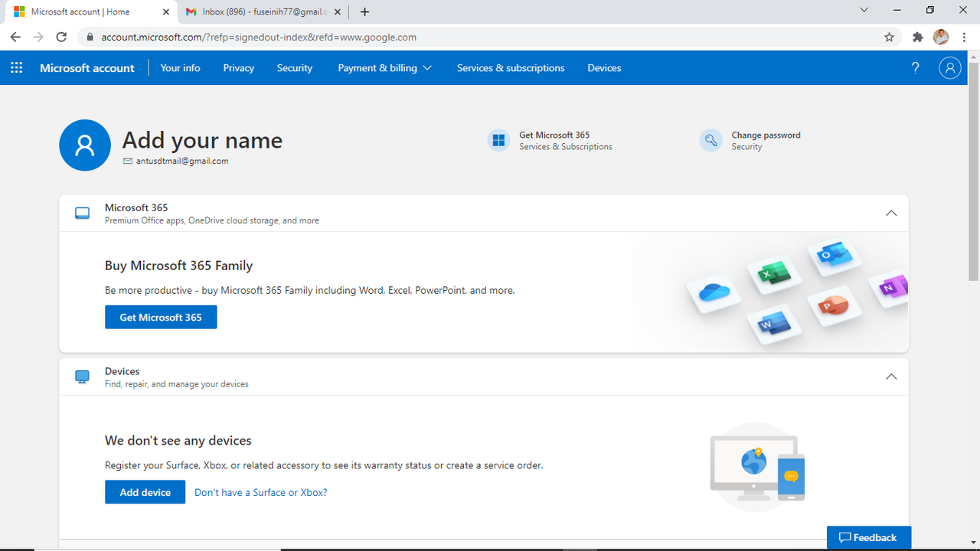This screenshot has height=551, width=980.
Task: Open the account manager avatar in header
Action: coord(949,68)
